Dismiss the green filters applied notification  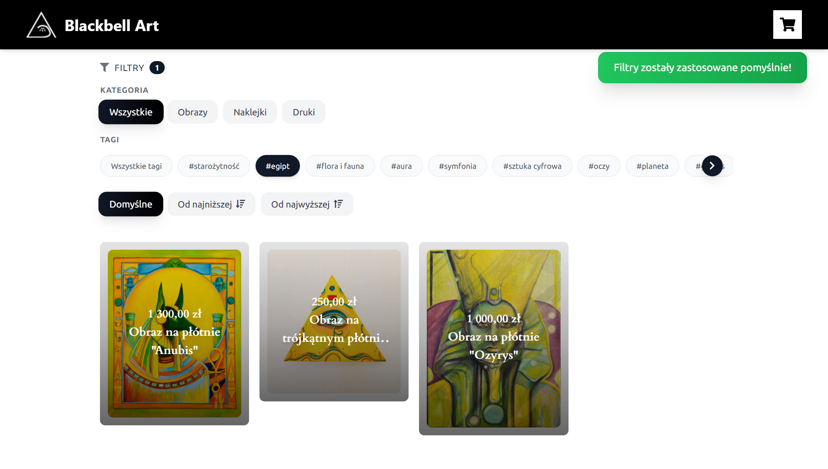tap(702, 68)
